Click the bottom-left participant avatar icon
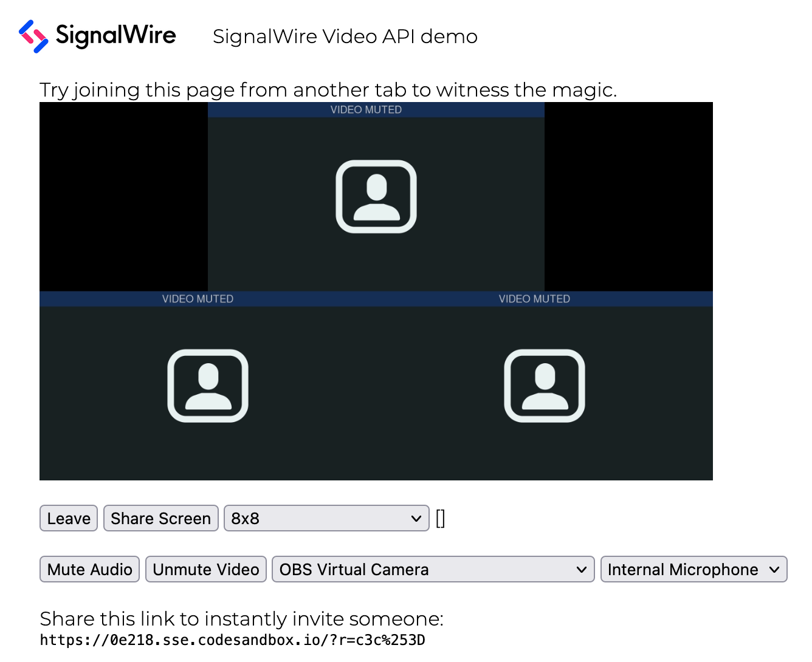The height and width of the screenshot is (662, 812). click(x=207, y=385)
